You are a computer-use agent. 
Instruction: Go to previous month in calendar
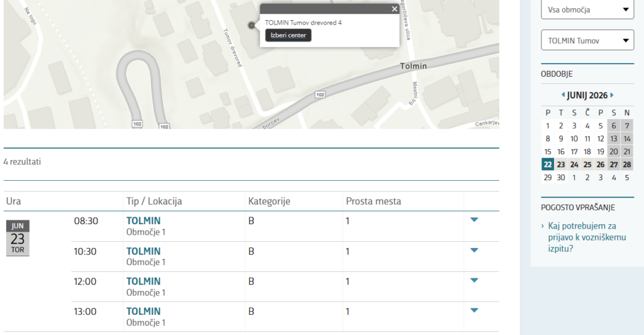(x=563, y=95)
